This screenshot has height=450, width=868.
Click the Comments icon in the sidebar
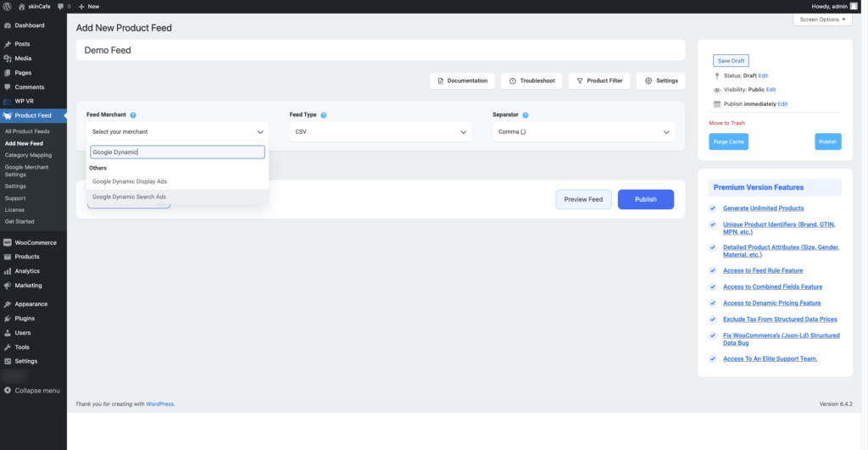point(7,87)
